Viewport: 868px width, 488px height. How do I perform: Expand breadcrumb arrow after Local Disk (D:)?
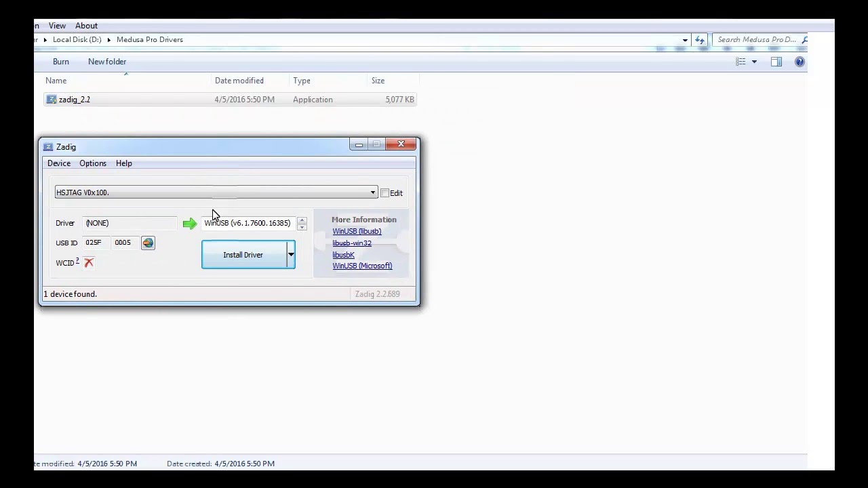coord(109,40)
